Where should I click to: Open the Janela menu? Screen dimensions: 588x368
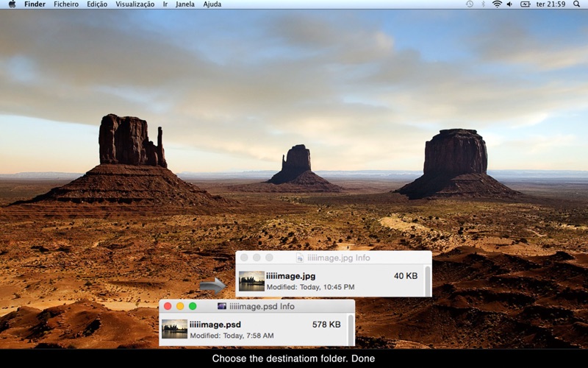[185, 4]
